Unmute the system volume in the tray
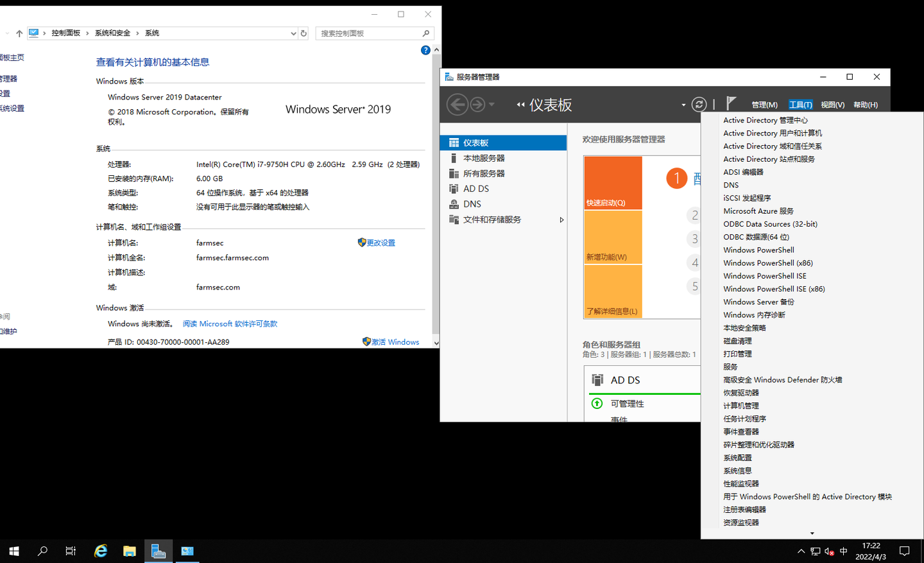924x563 pixels. 828,551
